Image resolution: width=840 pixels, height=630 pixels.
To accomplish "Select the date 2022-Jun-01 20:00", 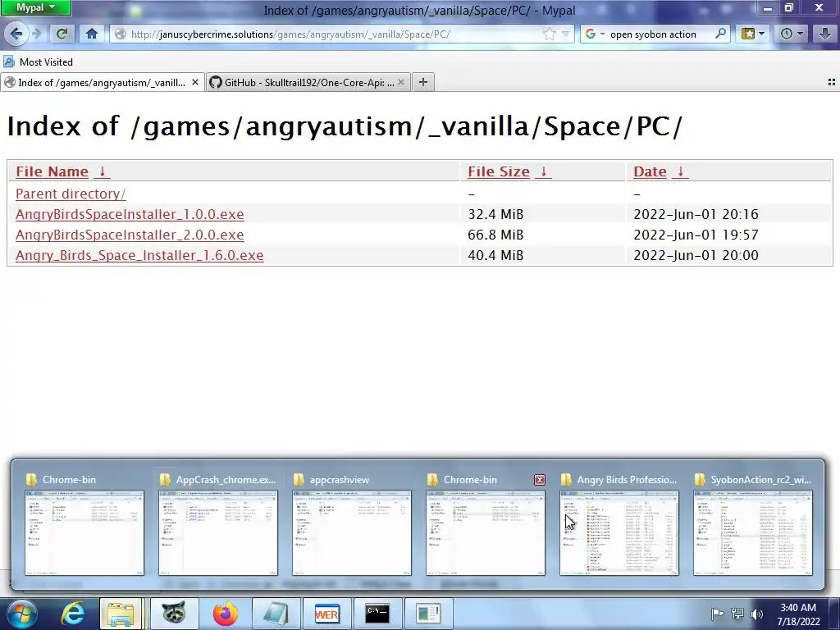I will pyautogui.click(x=696, y=255).
